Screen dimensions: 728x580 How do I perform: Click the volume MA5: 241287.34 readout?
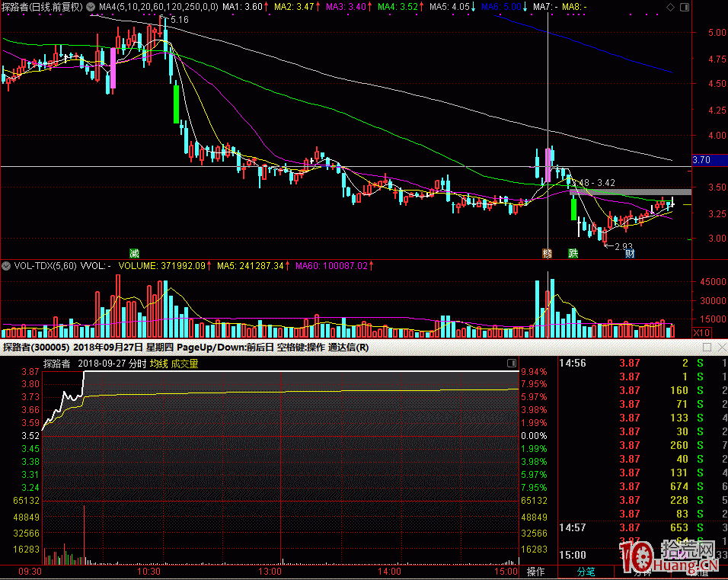point(251,266)
